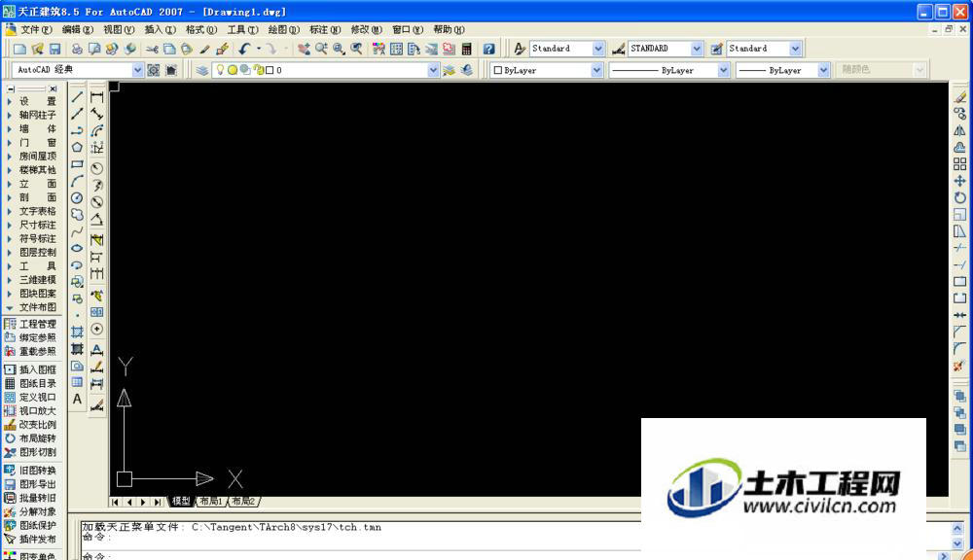Select the Angular dimension tool

point(96,219)
